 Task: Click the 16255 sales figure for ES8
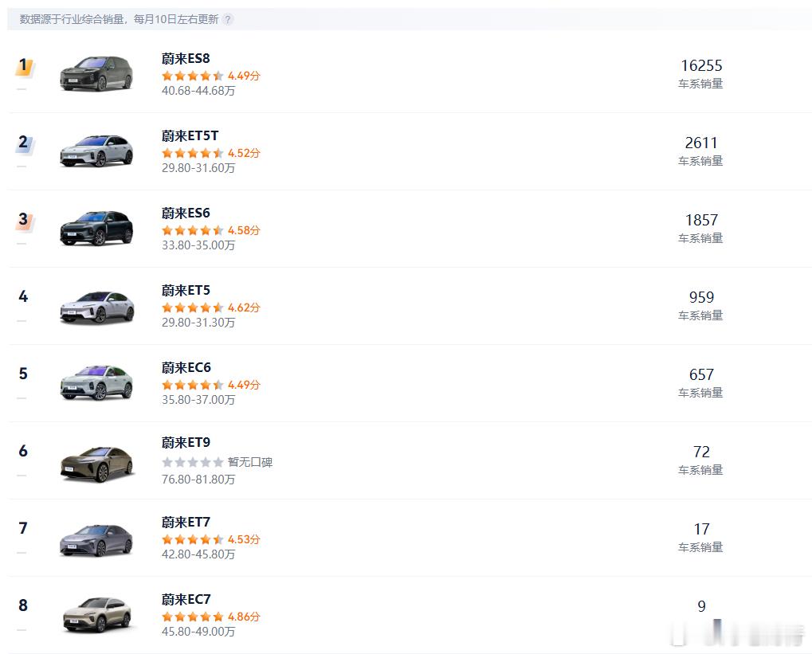[701, 66]
